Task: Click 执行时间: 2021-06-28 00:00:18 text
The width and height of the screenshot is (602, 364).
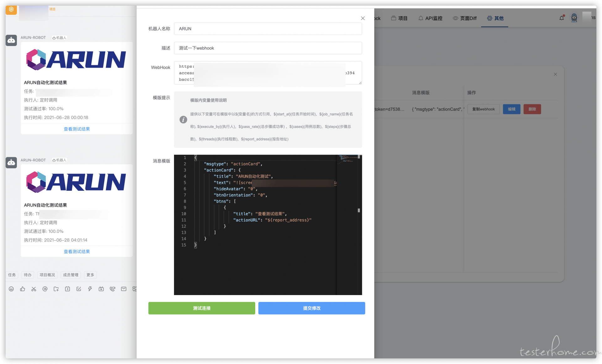Action: pos(56,117)
